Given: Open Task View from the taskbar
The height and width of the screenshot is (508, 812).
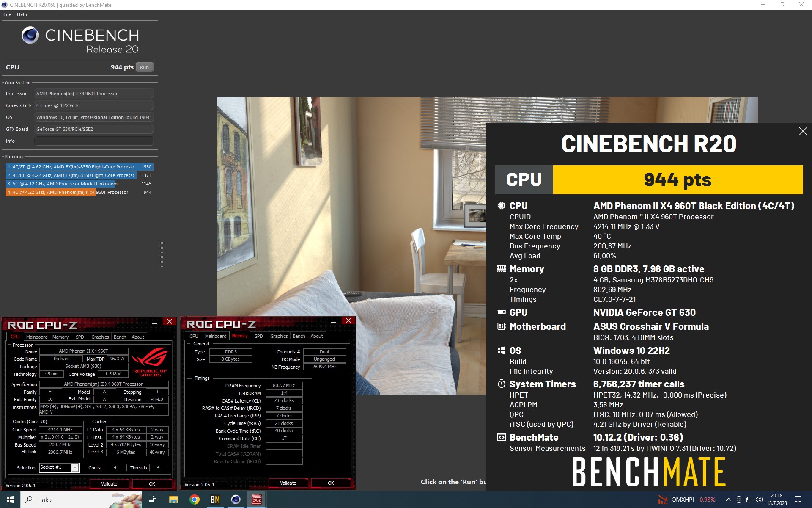Looking at the screenshot, I should point(152,500).
